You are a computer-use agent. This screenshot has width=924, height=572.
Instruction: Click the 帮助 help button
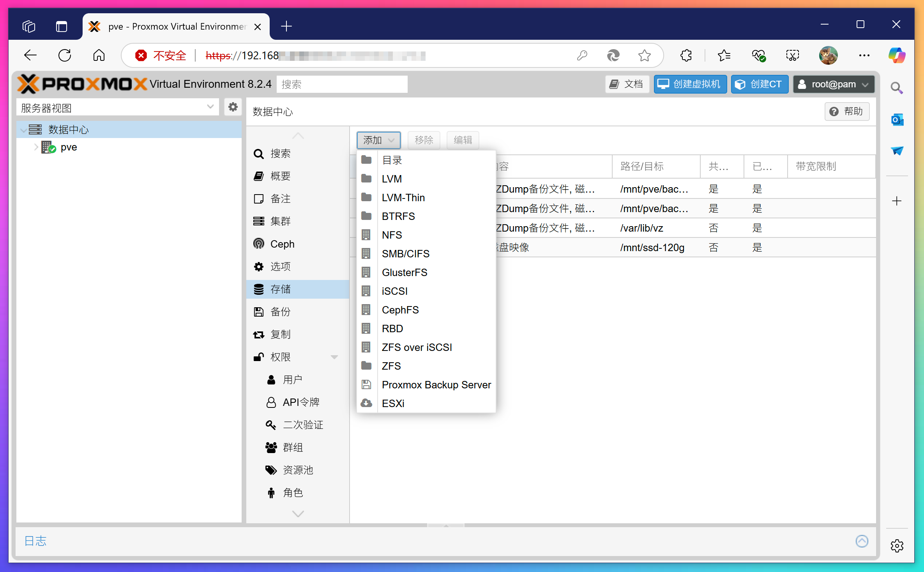tap(846, 112)
